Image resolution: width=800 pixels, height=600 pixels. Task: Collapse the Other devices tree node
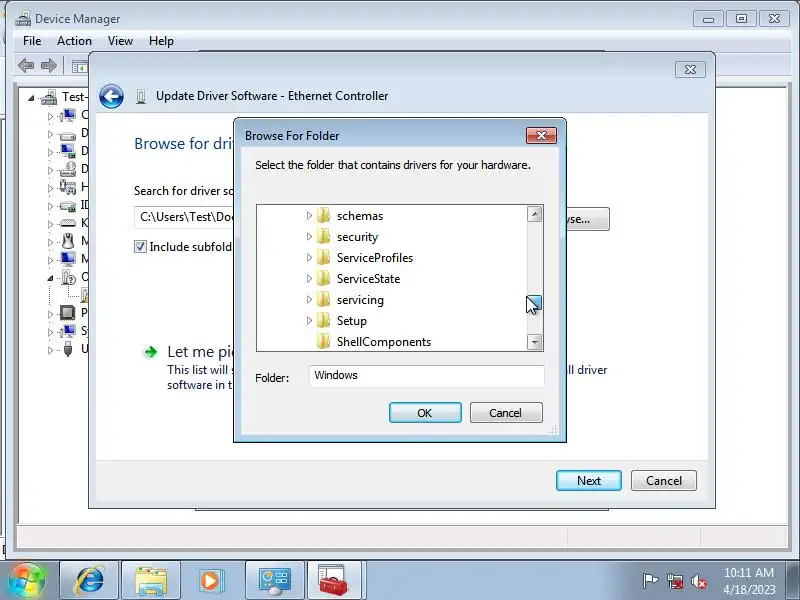click(50, 278)
